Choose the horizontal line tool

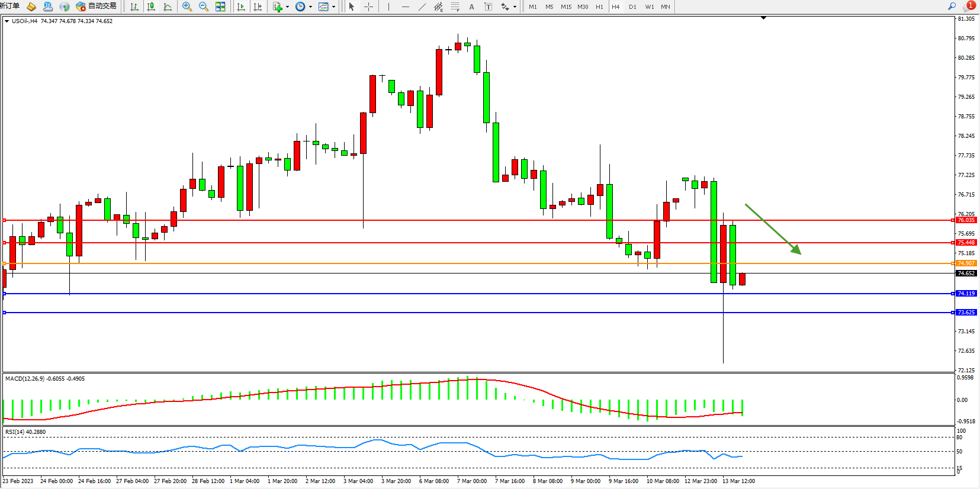pos(405,7)
